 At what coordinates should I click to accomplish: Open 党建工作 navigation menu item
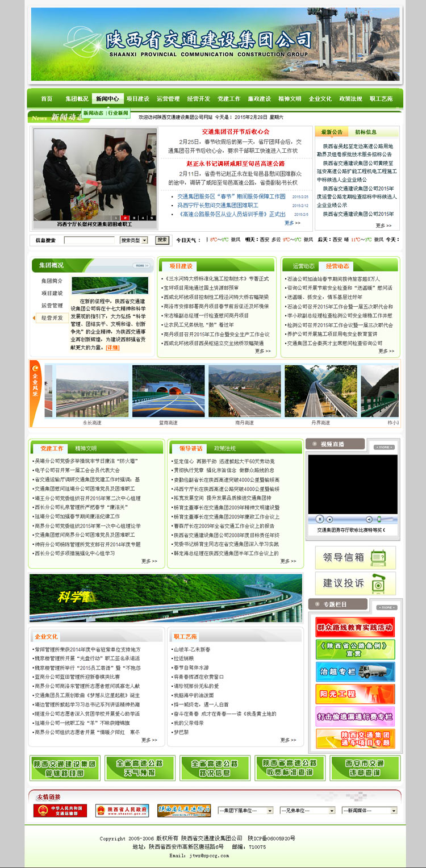(x=229, y=99)
